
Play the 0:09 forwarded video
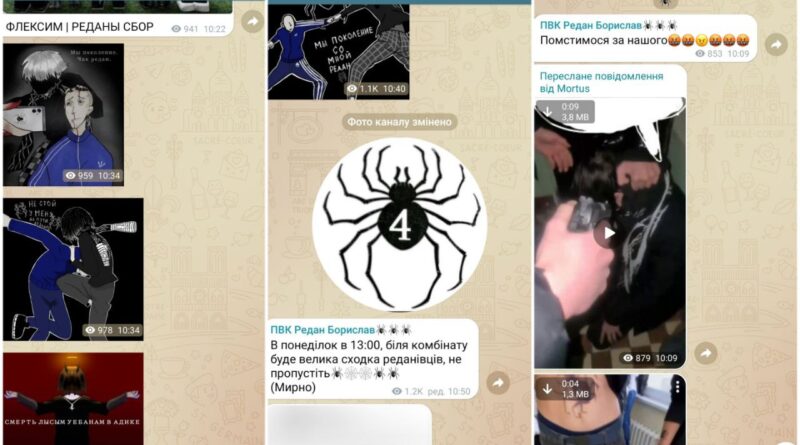coord(609,234)
